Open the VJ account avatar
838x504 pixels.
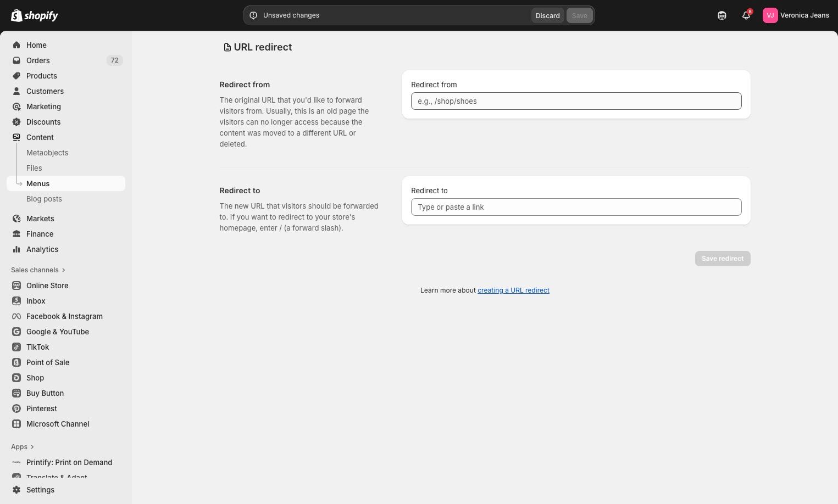tap(770, 15)
